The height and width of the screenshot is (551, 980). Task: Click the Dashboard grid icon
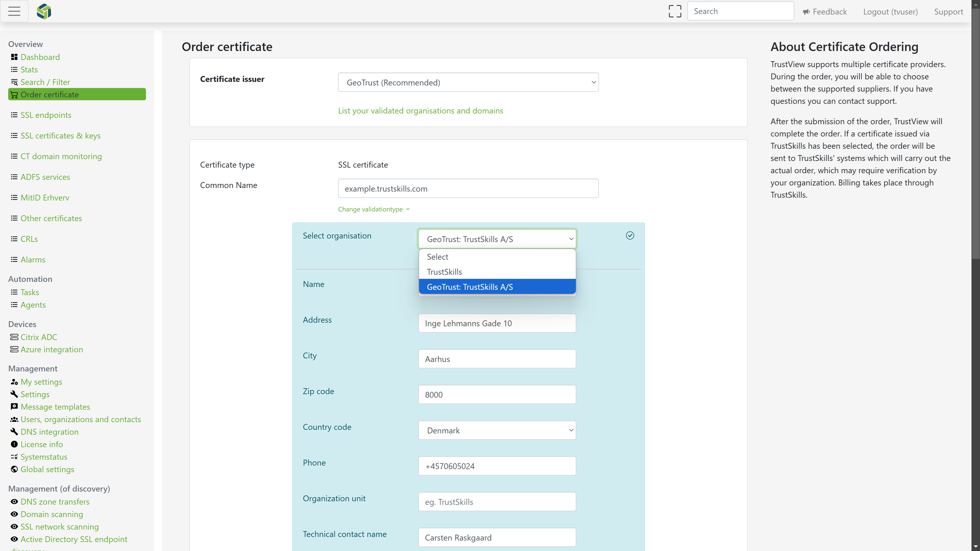[14, 57]
